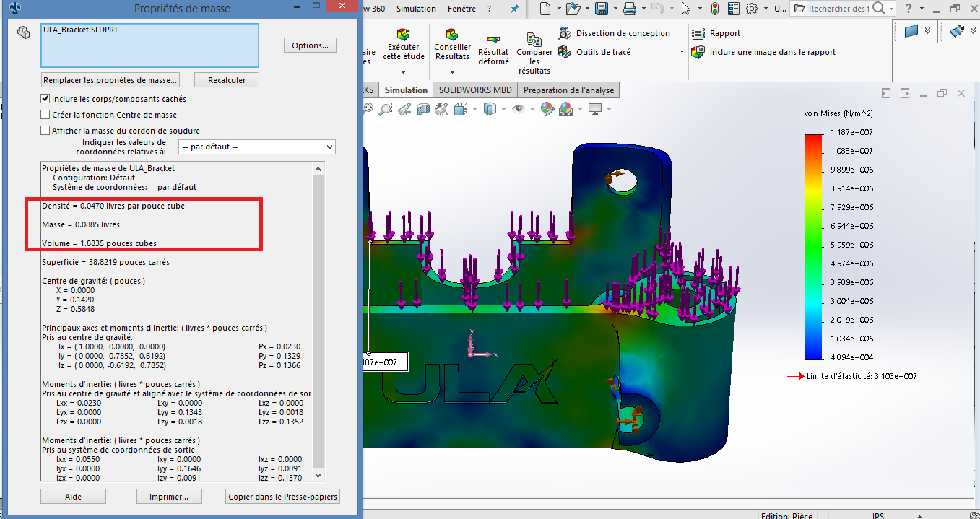The image size is (980, 519).
Task: Open the Simulation menu
Action: coord(416,9)
